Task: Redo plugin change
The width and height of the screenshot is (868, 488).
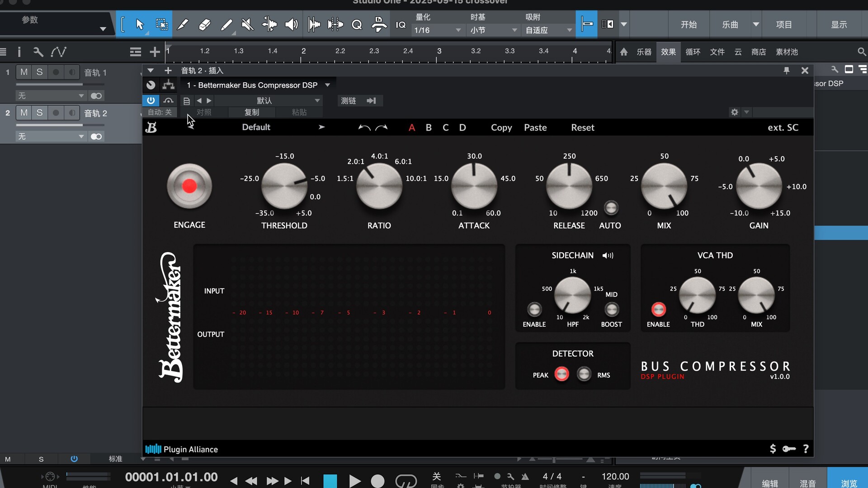Action: point(382,127)
